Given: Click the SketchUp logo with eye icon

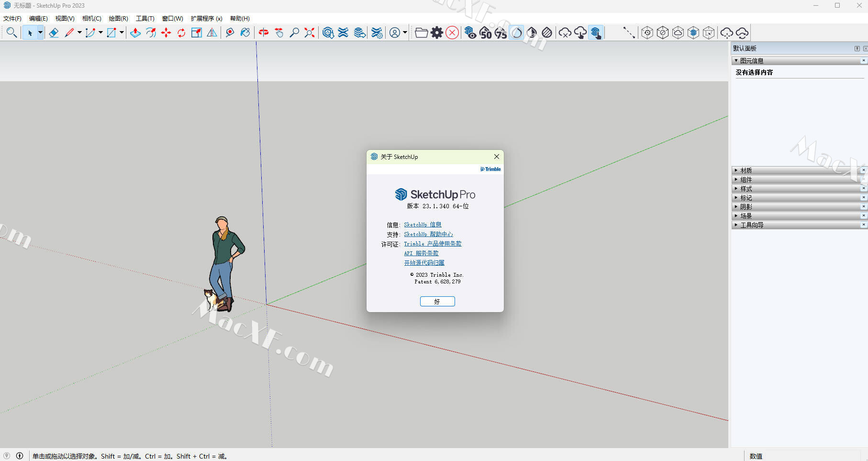Looking at the screenshot, I should tap(470, 33).
